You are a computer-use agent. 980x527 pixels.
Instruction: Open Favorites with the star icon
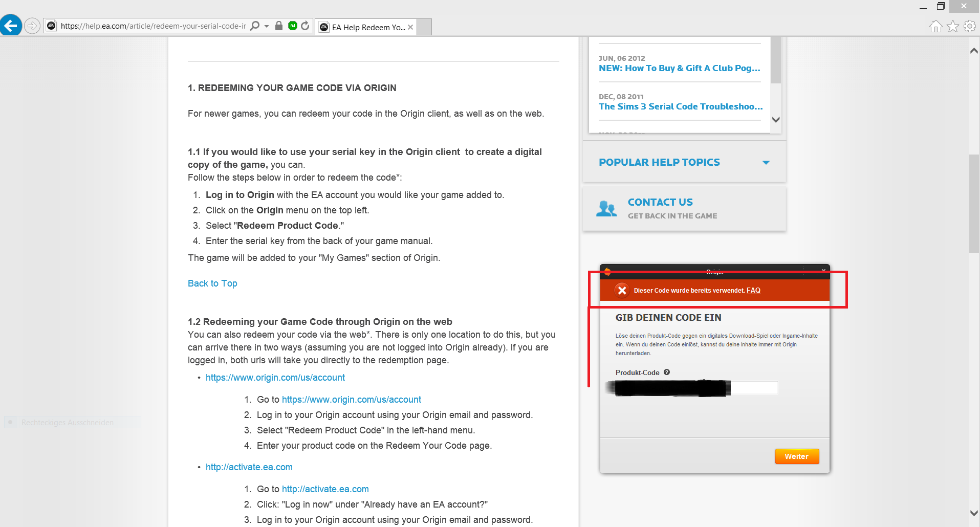pos(952,26)
